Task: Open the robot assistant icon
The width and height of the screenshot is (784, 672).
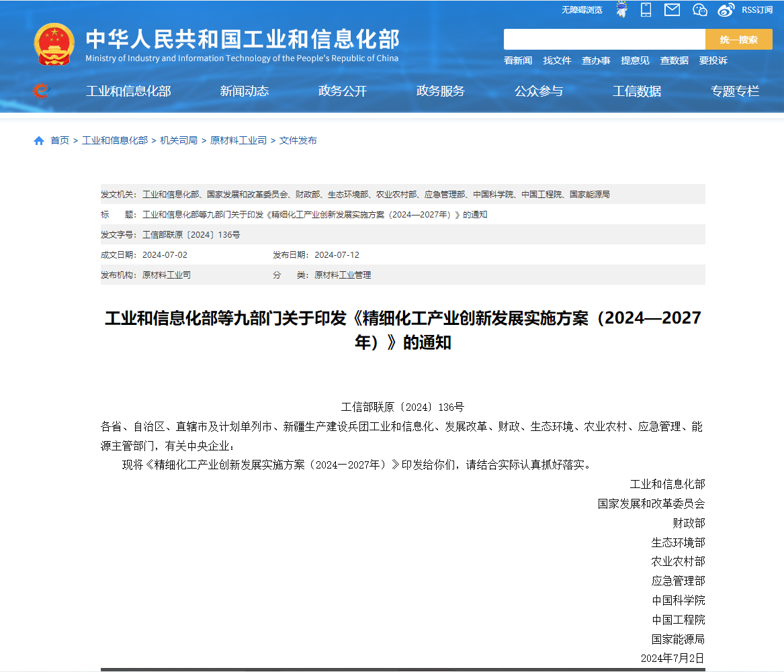Action: tap(621, 9)
